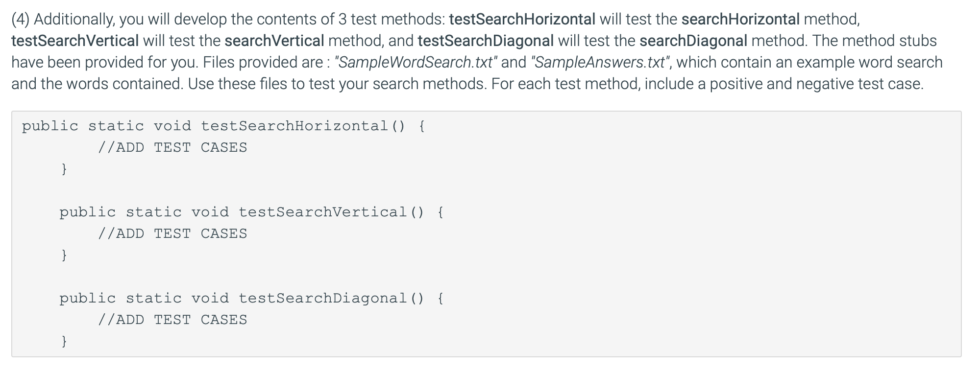Click the closing brace of the testSearchDiagonal stub
Viewport: 980px width, 372px height.
(64, 341)
